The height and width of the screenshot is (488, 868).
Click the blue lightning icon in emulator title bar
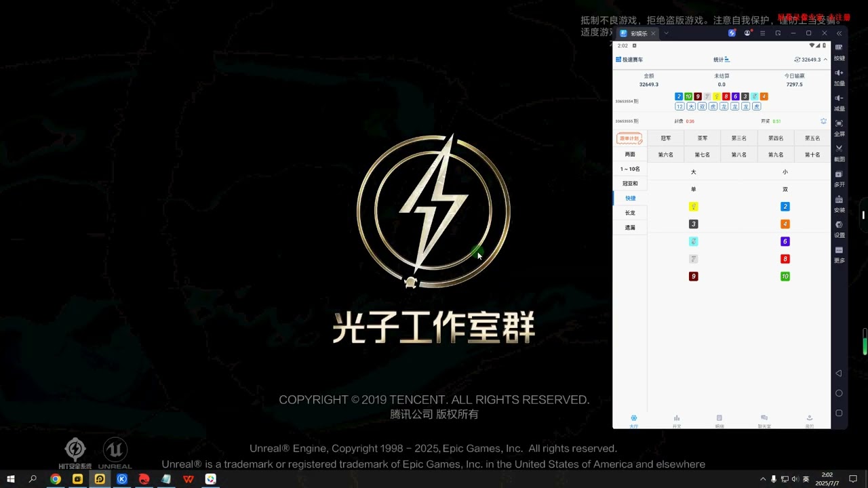click(732, 33)
